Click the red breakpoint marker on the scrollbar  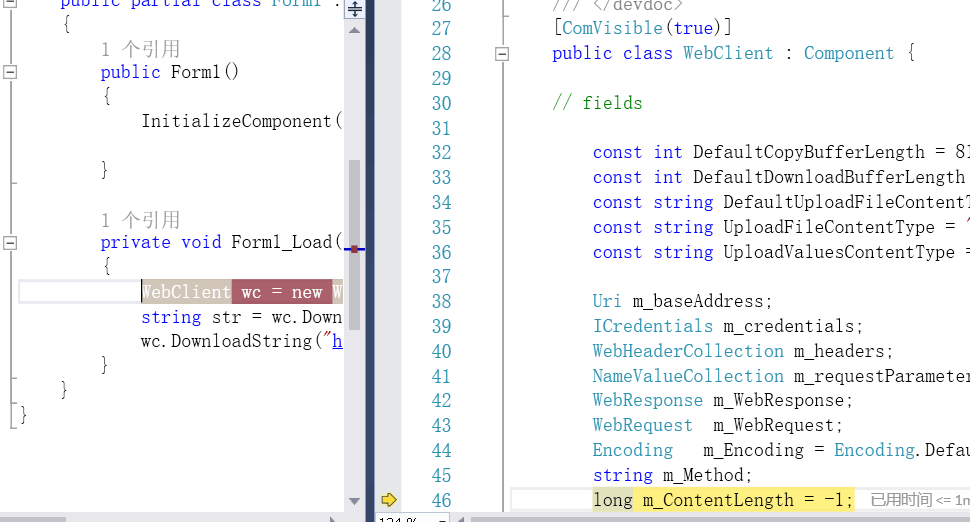point(354,249)
